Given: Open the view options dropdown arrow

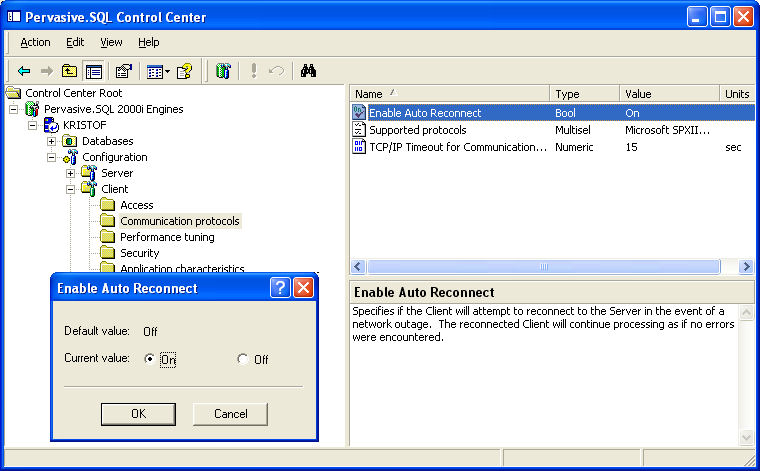Looking at the screenshot, I should tap(167, 72).
